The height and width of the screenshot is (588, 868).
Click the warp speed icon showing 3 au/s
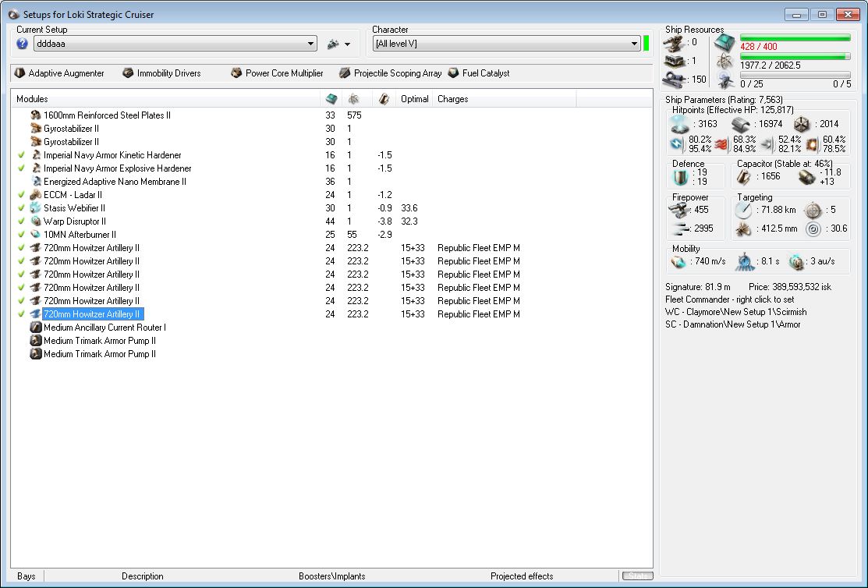click(x=795, y=262)
